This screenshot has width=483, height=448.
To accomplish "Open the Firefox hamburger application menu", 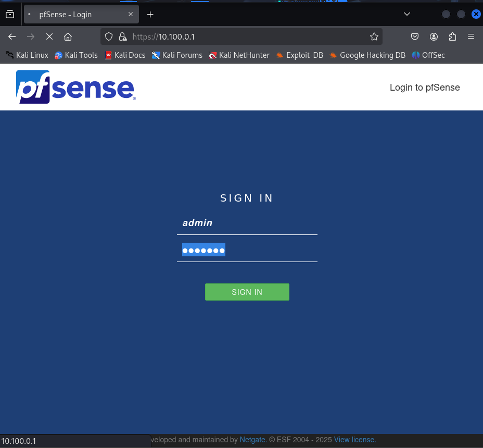I will [471, 36].
